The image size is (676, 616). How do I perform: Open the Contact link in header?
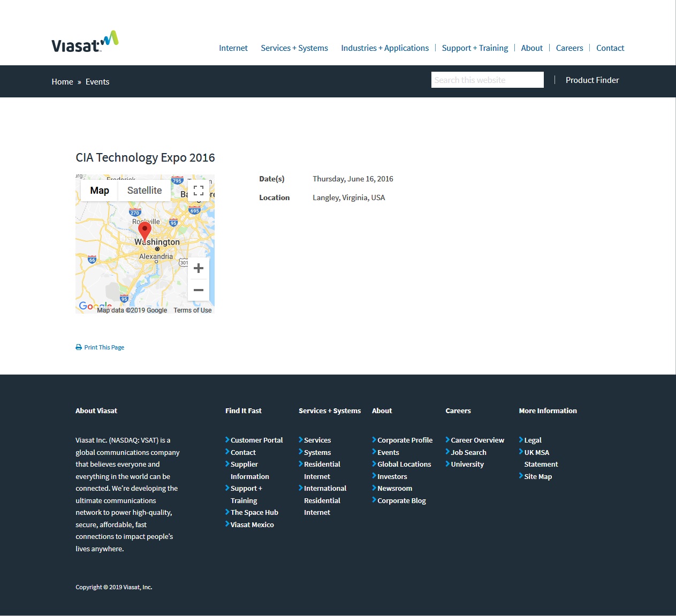point(610,48)
